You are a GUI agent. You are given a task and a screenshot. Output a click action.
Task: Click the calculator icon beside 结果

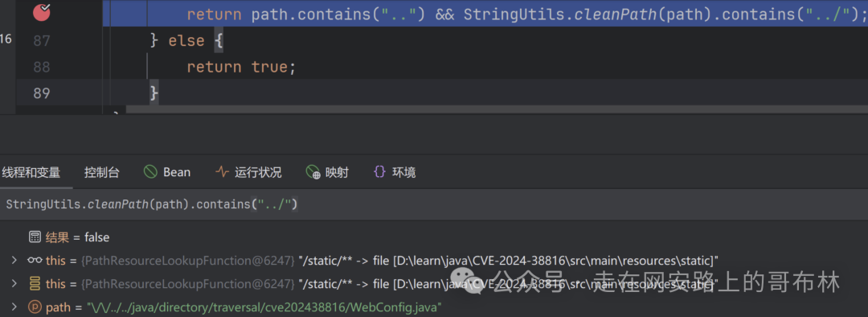[x=35, y=237]
